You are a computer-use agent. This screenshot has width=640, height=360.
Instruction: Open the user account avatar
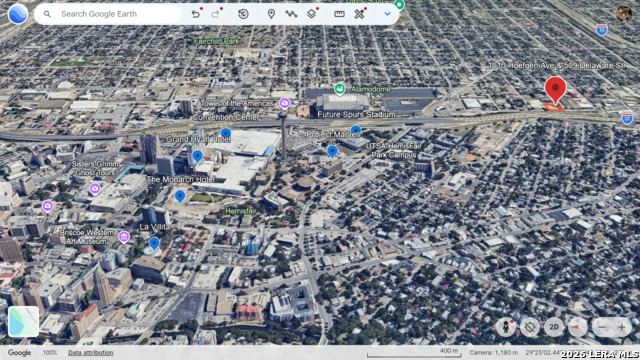(624, 13)
